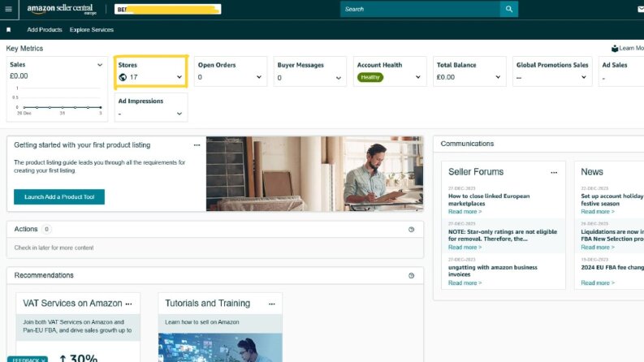Click the sales trend chart

(x=58, y=101)
